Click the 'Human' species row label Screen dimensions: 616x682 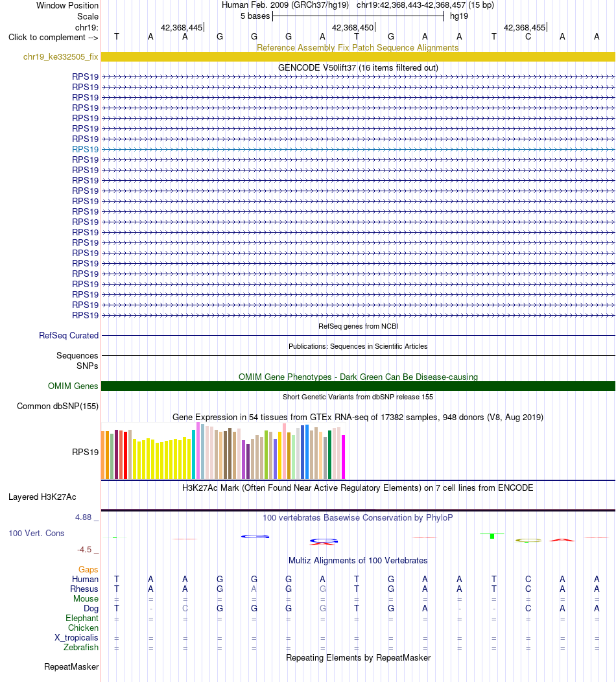point(85,580)
